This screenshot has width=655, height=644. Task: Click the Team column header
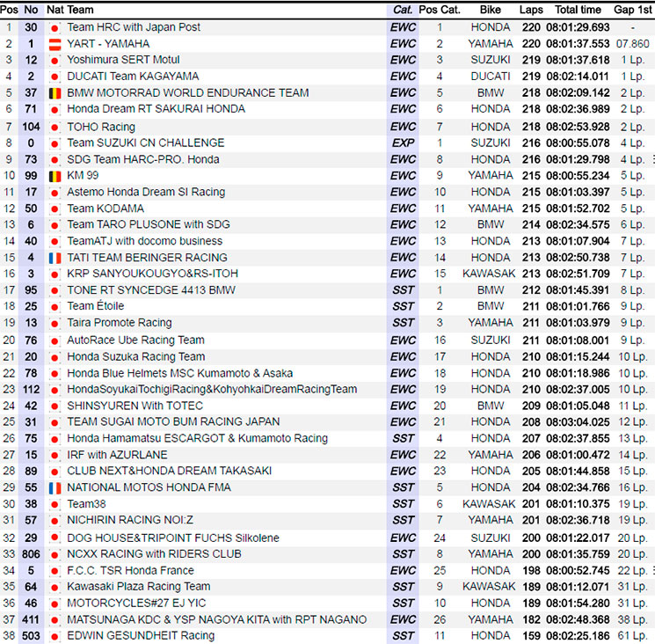pos(81,10)
